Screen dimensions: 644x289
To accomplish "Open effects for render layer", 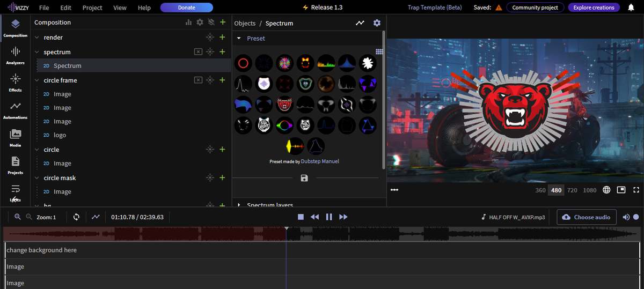I will (210, 38).
